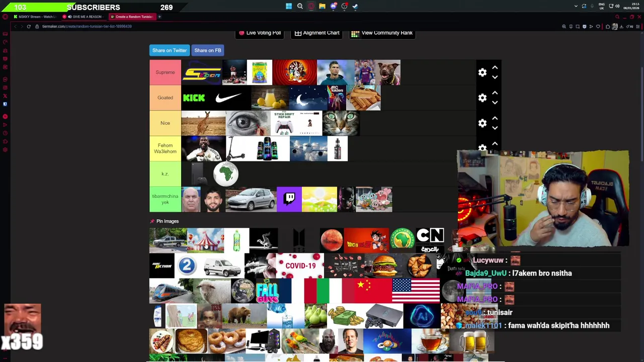Screen dimensions: 644x362
Task: Pick the COVID-19 image from the pool
Action: pos(300,266)
